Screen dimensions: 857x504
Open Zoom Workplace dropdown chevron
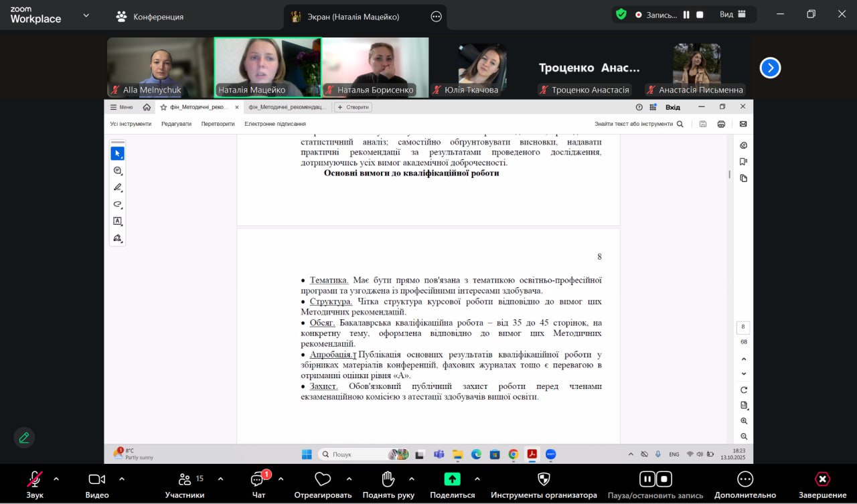[x=86, y=15]
